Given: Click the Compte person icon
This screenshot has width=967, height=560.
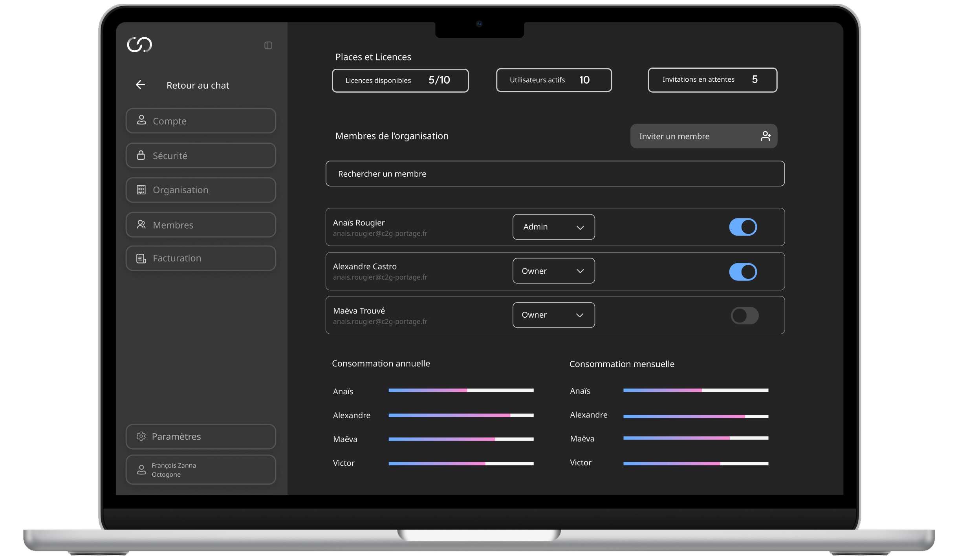Looking at the screenshot, I should [141, 120].
